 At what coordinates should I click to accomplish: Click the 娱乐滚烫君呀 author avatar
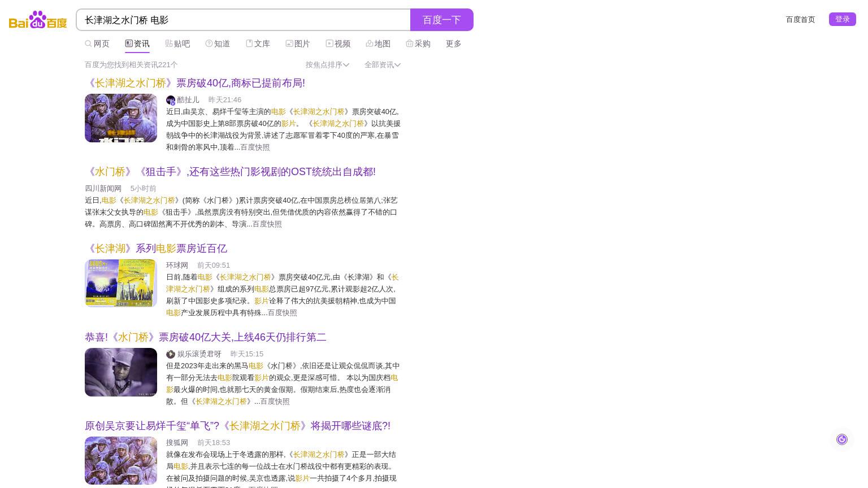coord(171,354)
